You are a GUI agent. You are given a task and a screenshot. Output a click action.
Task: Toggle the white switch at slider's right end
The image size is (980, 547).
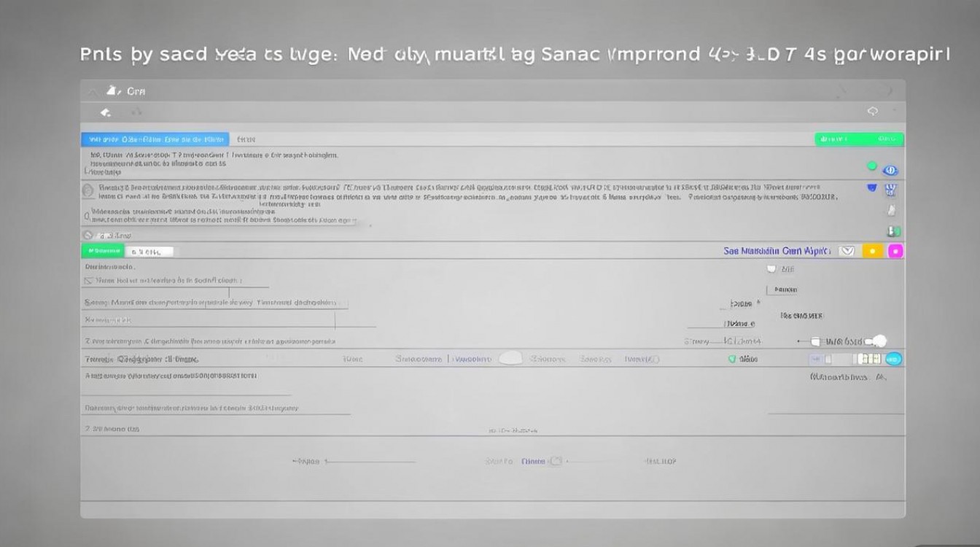point(879,341)
